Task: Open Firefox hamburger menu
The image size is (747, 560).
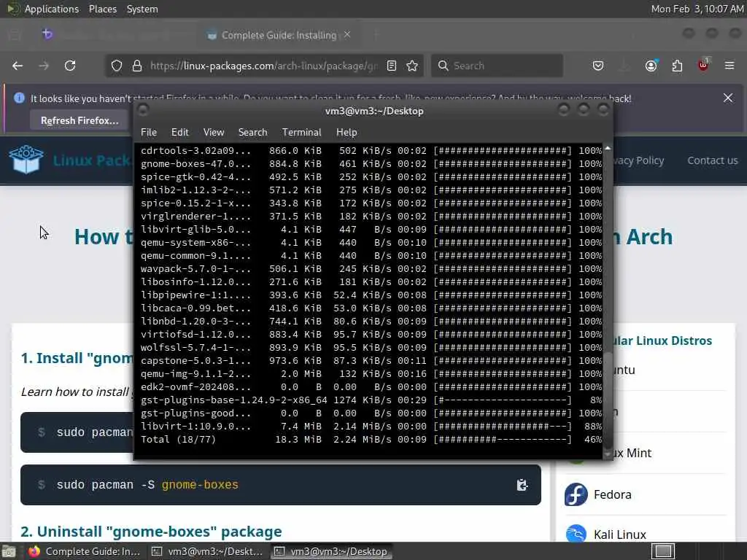Action: pos(729,66)
